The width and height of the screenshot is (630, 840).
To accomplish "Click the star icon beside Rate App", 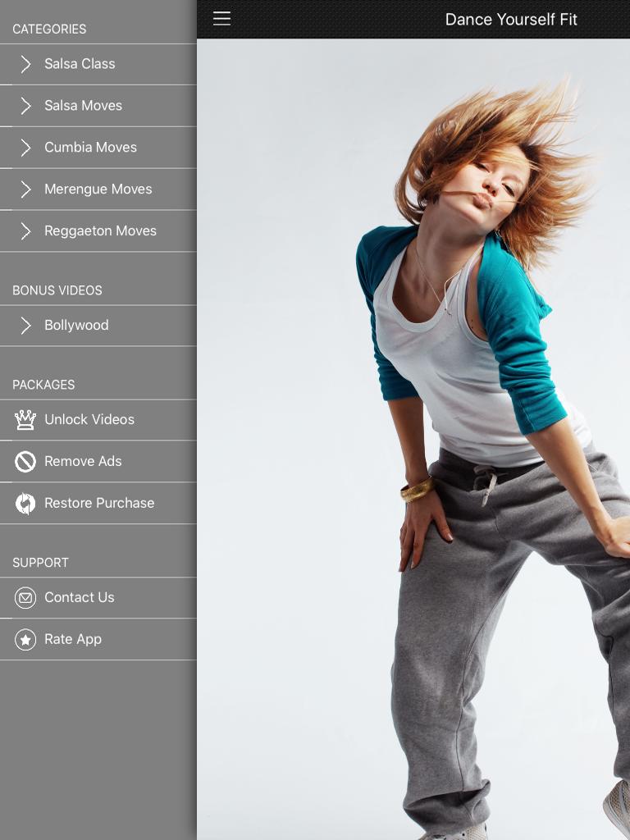I will pyautogui.click(x=25, y=639).
